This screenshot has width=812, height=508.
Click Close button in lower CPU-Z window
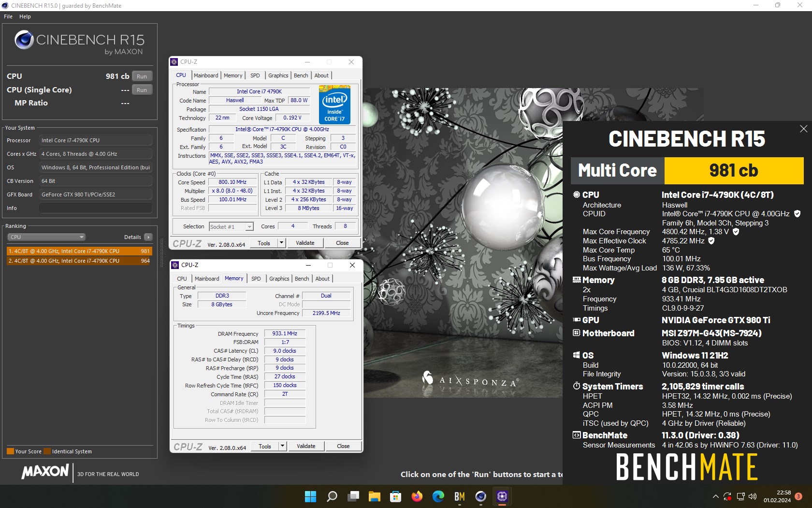[343, 446]
